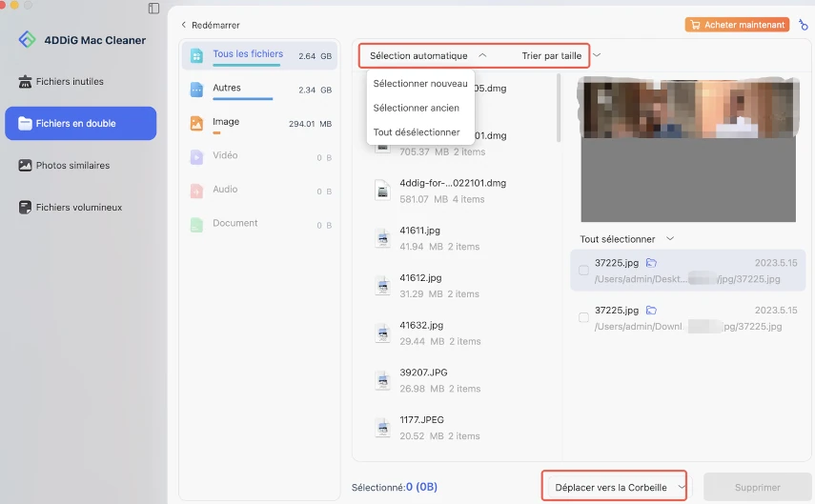Open Déplacer vers la Corbeille dropdown

pyautogui.click(x=619, y=488)
